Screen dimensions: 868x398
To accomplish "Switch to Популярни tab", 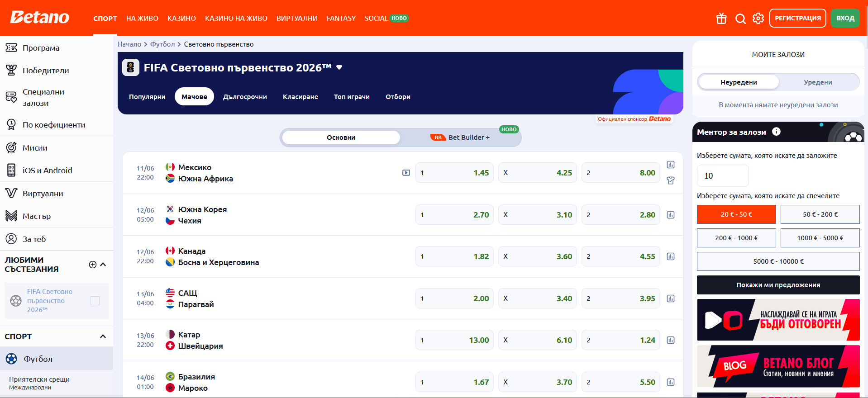I will tap(147, 97).
